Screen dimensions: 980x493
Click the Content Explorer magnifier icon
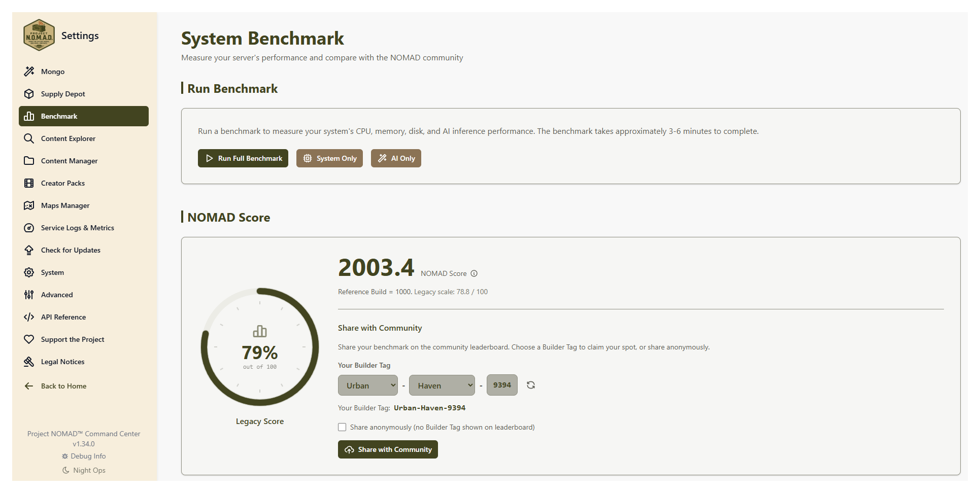pos(29,138)
